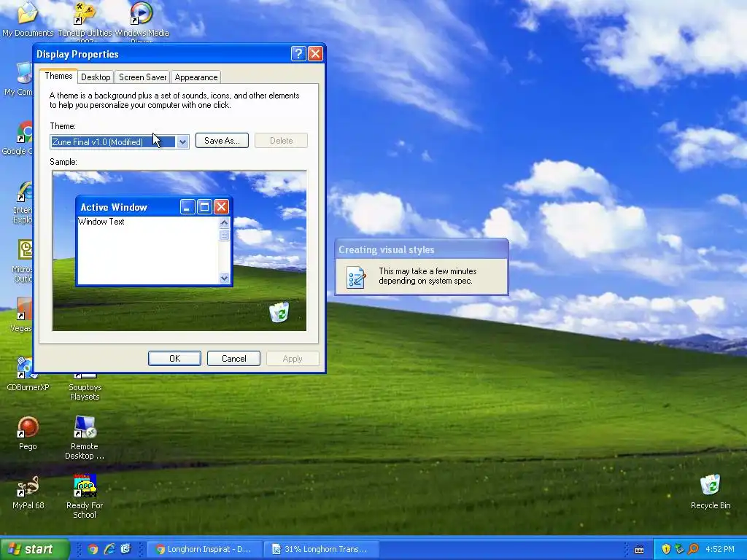747x560 pixels.
Task: Click OK in Display Properties
Action: 174,359
